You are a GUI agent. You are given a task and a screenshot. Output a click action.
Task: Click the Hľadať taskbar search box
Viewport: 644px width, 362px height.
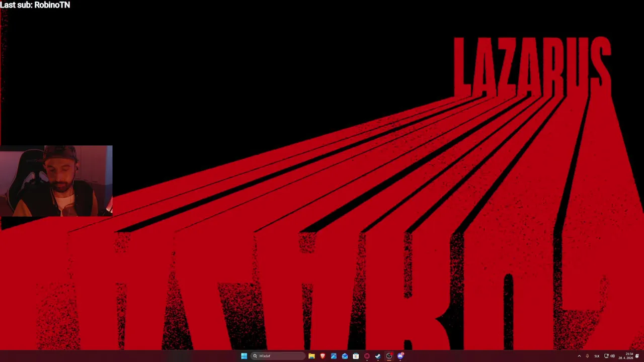(278, 356)
